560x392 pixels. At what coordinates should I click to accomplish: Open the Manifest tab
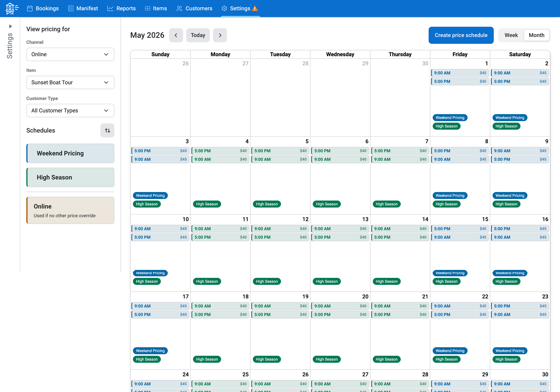click(83, 9)
